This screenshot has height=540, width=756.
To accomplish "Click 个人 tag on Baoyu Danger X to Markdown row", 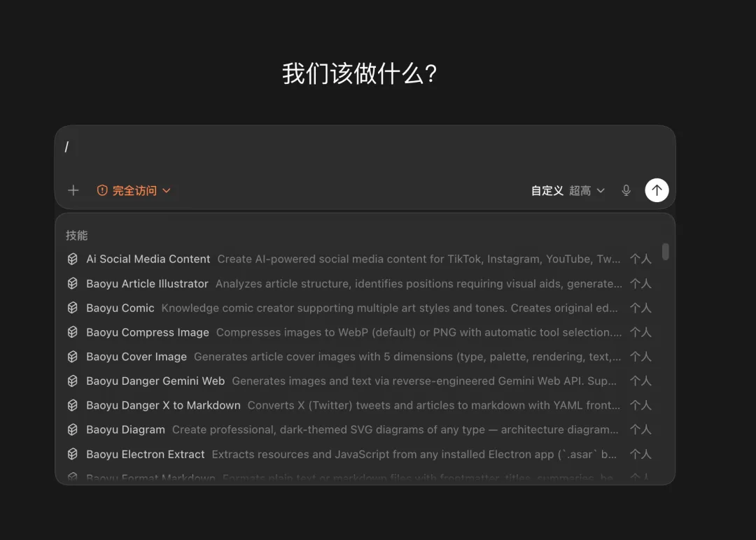I will click(x=640, y=405).
